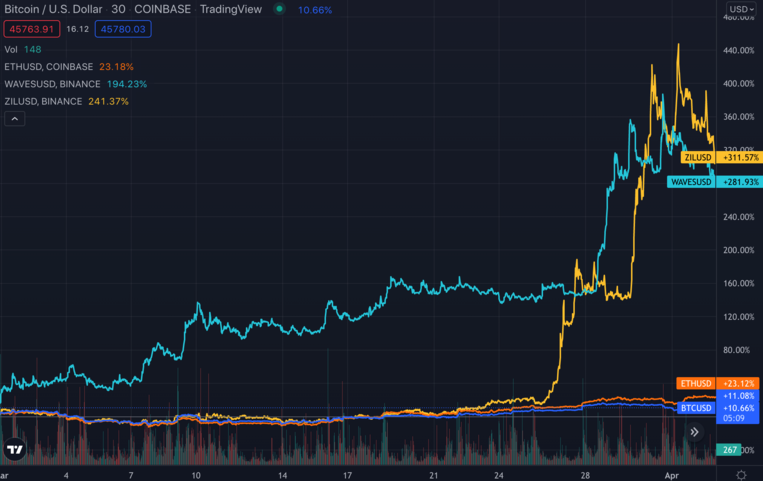This screenshot has width=763, height=481.
Task: Click the 14 date on time axis
Action: [x=282, y=476]
